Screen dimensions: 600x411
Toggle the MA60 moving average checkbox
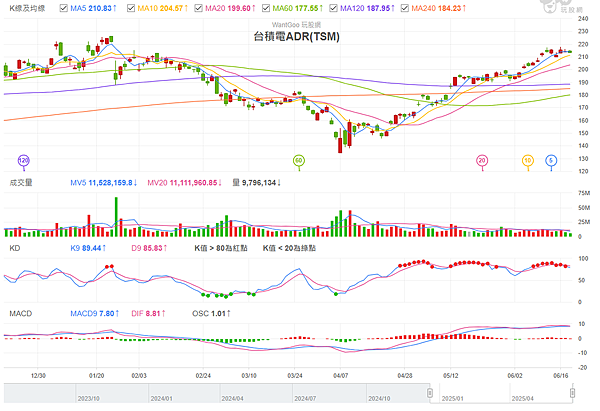click(x=266, y=8)
